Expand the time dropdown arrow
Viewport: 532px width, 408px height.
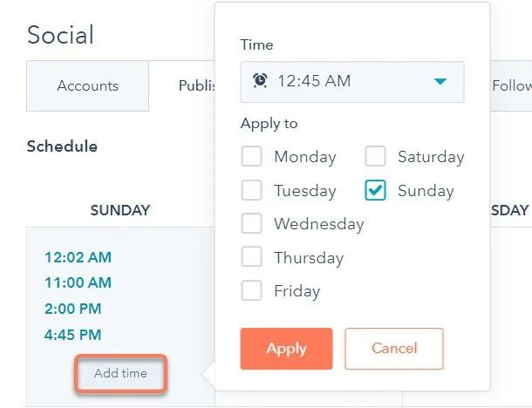(x=440, y=81)
